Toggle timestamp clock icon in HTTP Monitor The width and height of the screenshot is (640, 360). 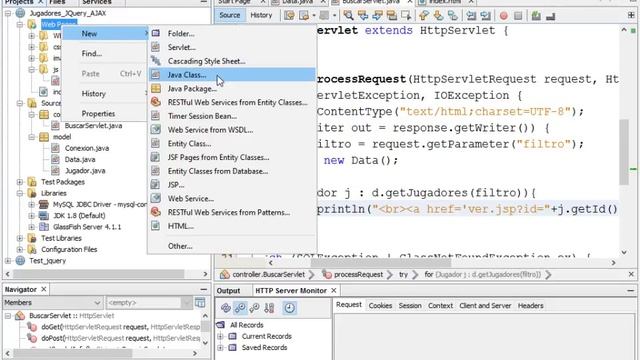pyautogui.click(x=289, y=308)
